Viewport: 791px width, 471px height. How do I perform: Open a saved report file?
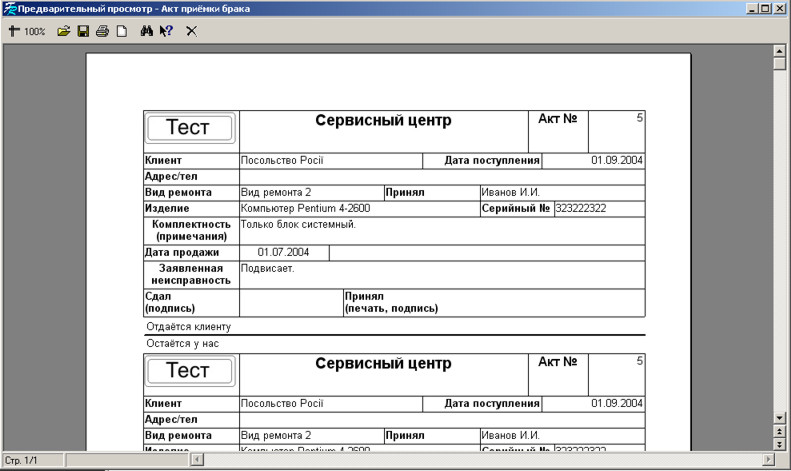[x=64, y=31]
